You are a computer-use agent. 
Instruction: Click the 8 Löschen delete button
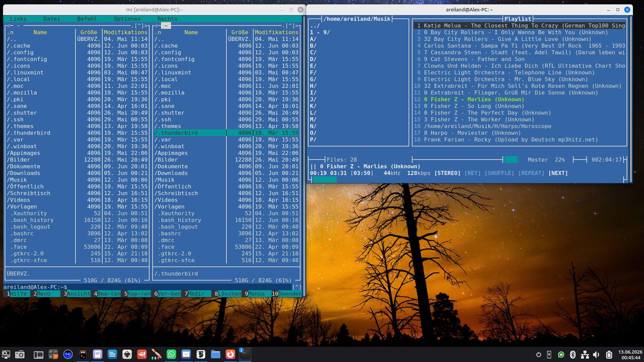click(x=228, y=294)
